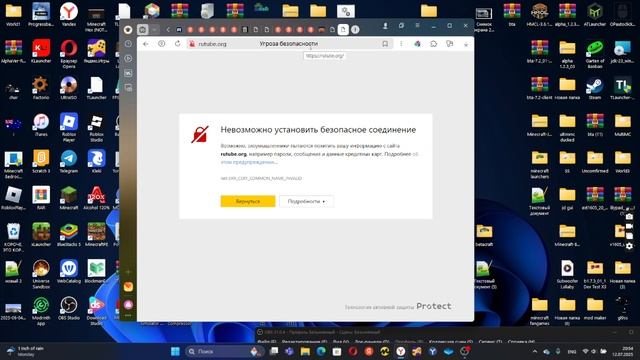This screenshot has width=640, height=360.
Task: Open iTunes desktop shortcut
Action: pos(41,124)
